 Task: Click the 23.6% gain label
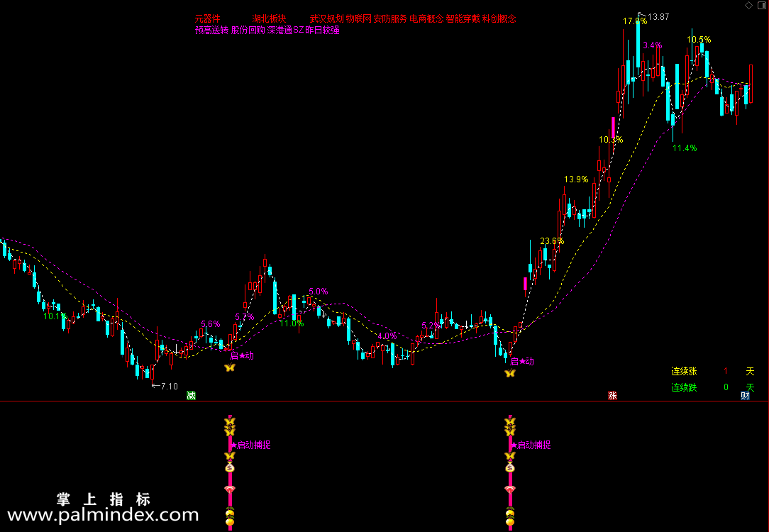(x=552, y=241)
